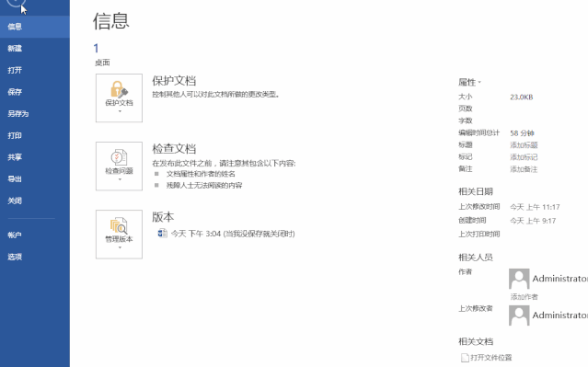Open the 信息 tab in sidebar
588x367 pixels.
pos(34,27)
